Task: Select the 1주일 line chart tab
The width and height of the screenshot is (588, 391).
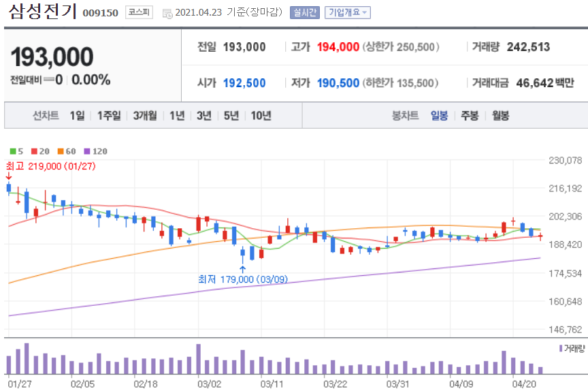Action: (109, 116)
